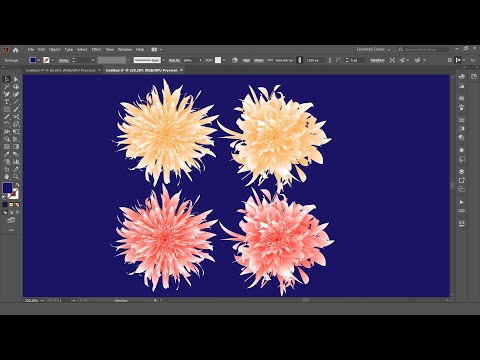Click the control bar fill swatch

pos(33,60)
